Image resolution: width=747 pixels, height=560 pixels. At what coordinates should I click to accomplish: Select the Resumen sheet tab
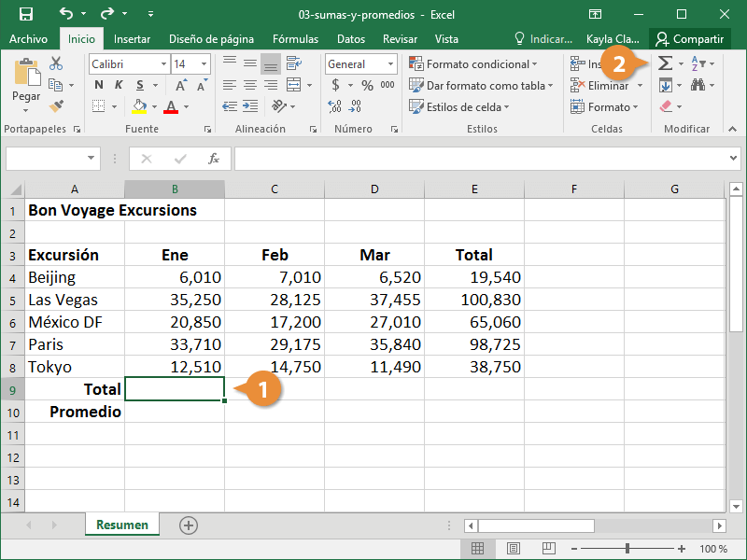(121, 525)
